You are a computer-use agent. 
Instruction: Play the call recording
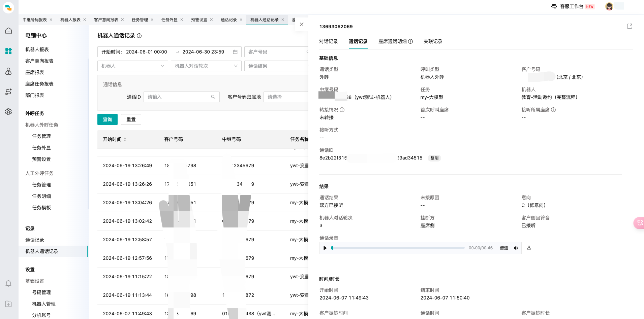click(325, 248)
